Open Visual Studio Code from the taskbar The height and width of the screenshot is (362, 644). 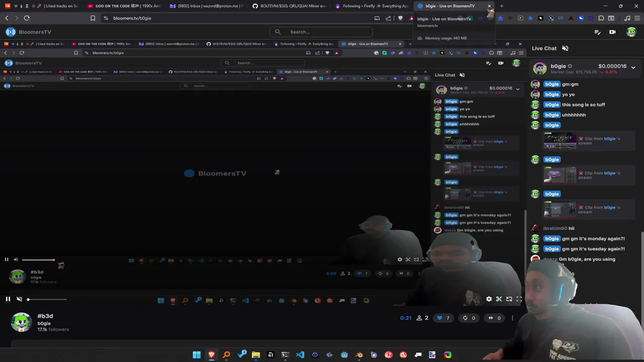coord(300,355)
